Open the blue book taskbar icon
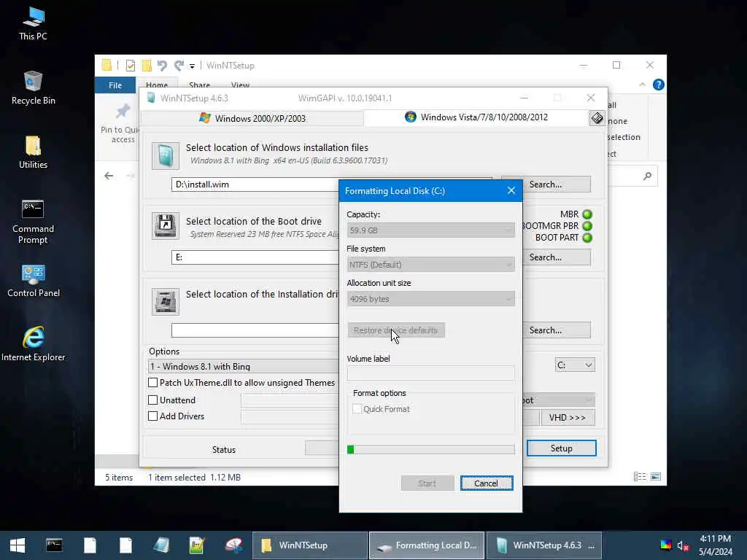The height and width of the screenshot is (560, 747). coord(161,545)
